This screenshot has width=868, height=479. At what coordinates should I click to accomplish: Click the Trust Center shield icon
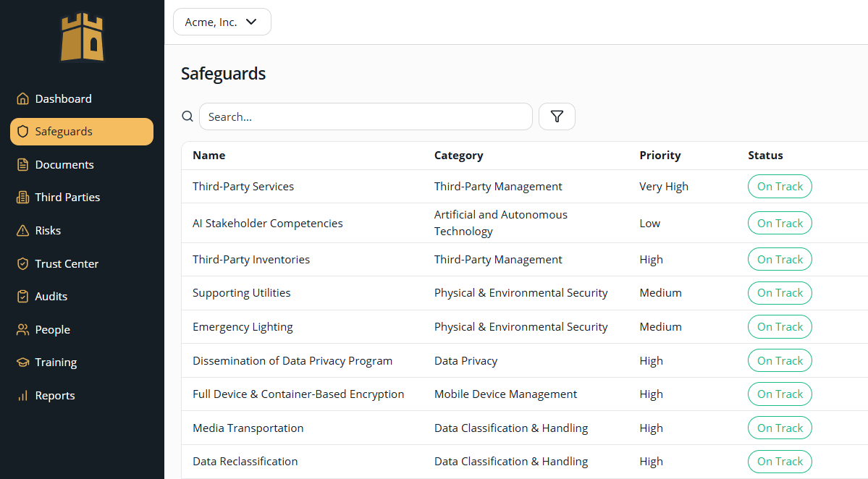22,263
